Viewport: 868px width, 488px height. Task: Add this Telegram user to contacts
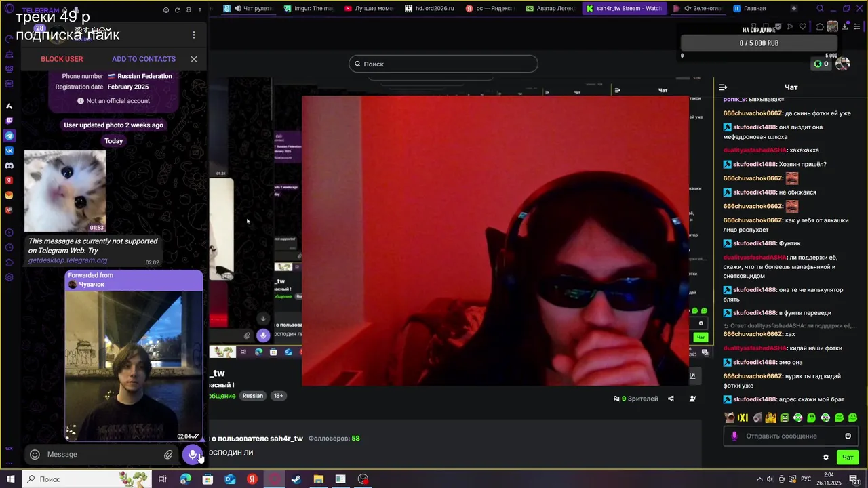pos(144,59)
